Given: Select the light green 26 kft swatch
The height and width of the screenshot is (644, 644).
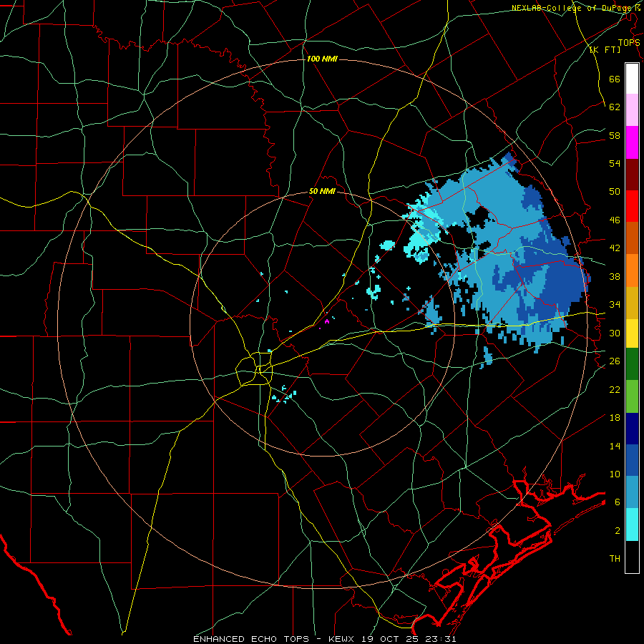Looking at the screenshot, I should 632,396.
